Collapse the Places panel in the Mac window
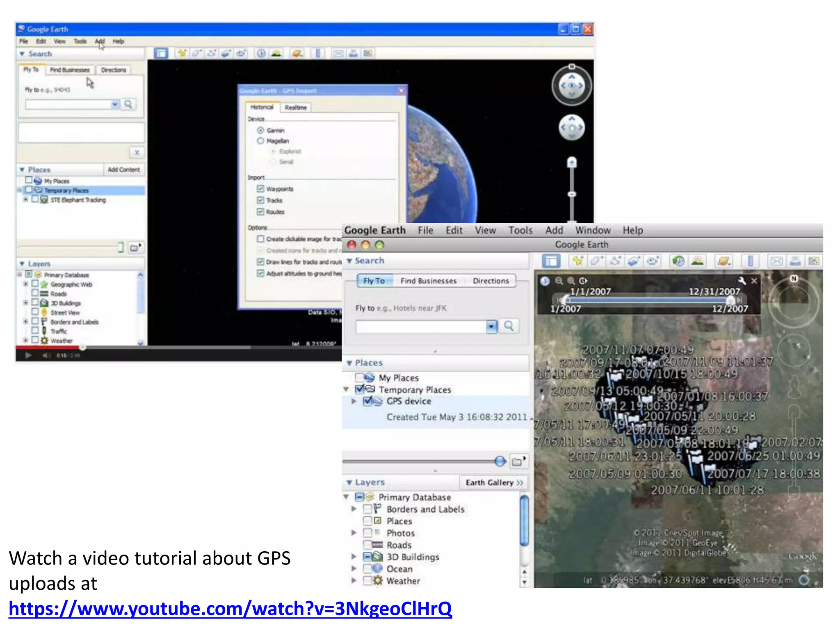 click(x=349, y=363)
